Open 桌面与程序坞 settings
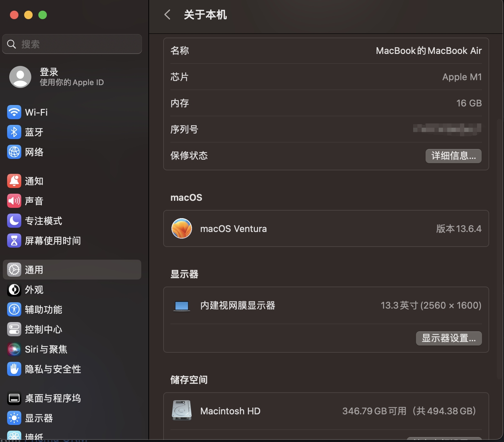The width and height of the screenshot is (504, 442). point(53,398)
